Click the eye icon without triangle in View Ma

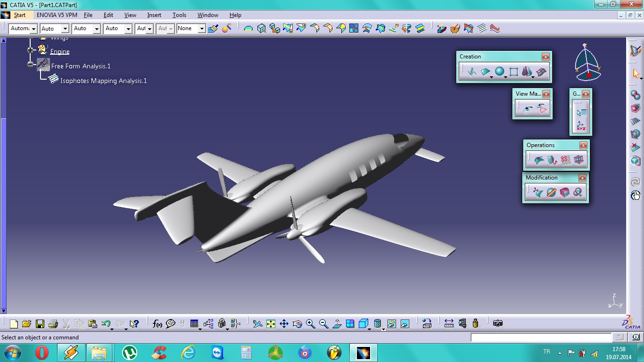(x=529, y=109)
